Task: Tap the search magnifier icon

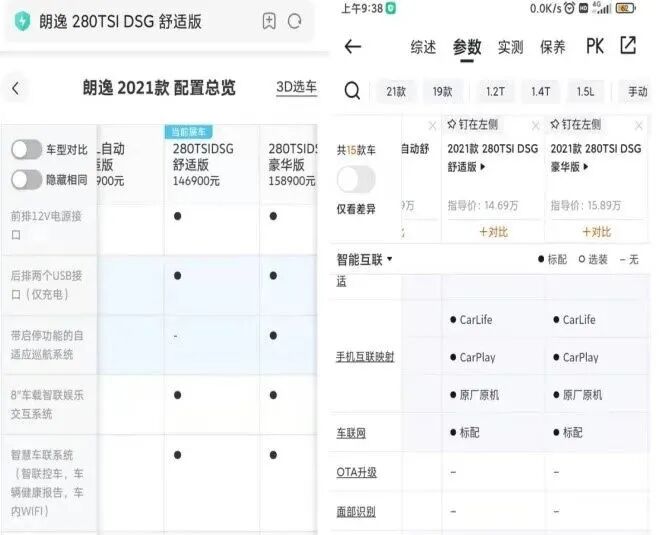Action: click(352, 91)
